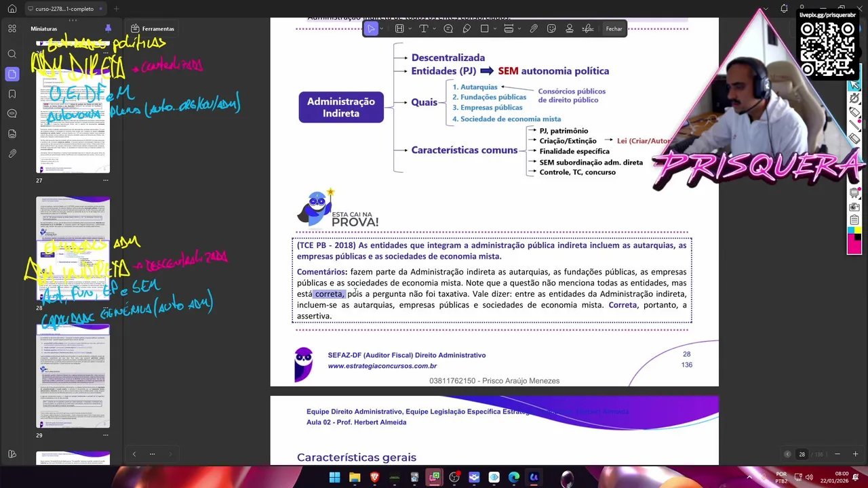This screenshot has height=488, width=868.
Task: Open File Explorer from taskbar
Action: (355, 478)
